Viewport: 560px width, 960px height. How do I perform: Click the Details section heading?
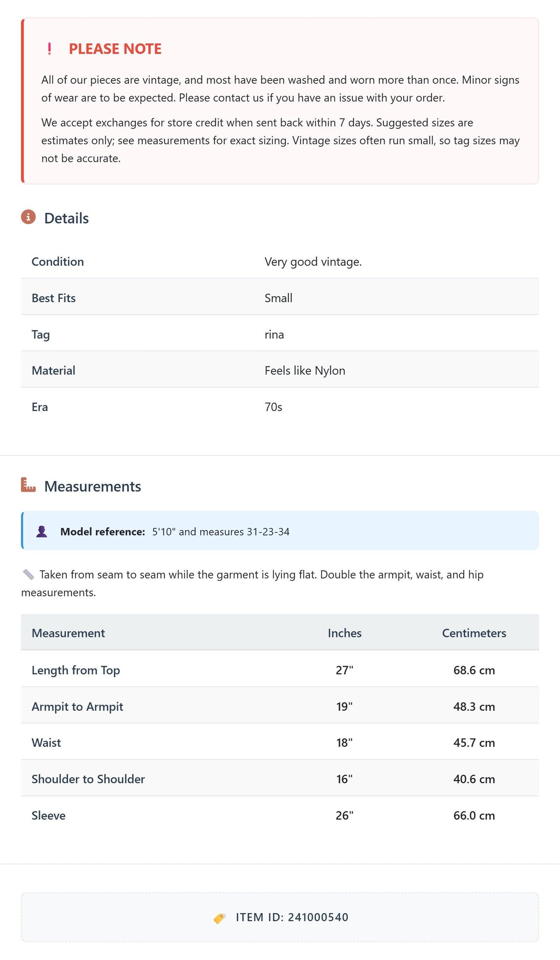(66, 218)
